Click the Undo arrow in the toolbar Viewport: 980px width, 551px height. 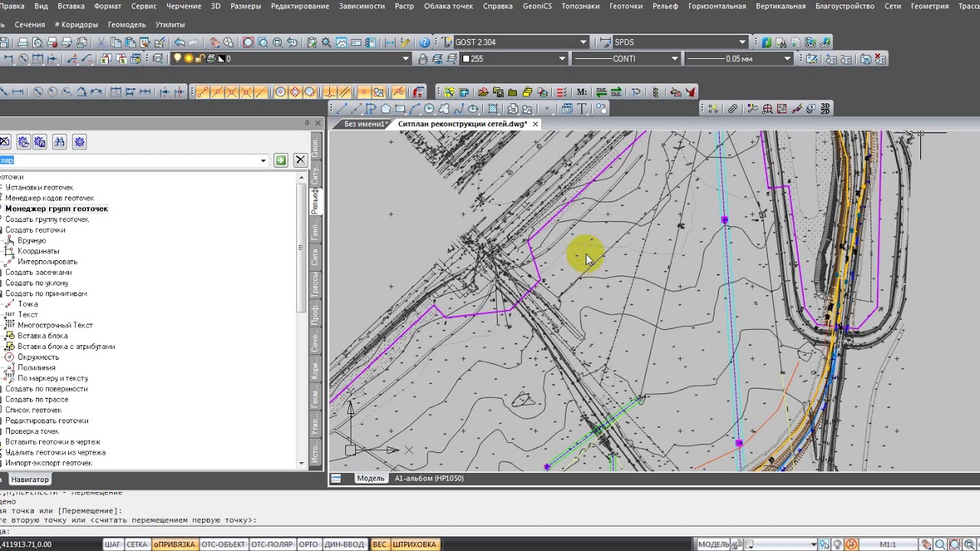(179, 43)
